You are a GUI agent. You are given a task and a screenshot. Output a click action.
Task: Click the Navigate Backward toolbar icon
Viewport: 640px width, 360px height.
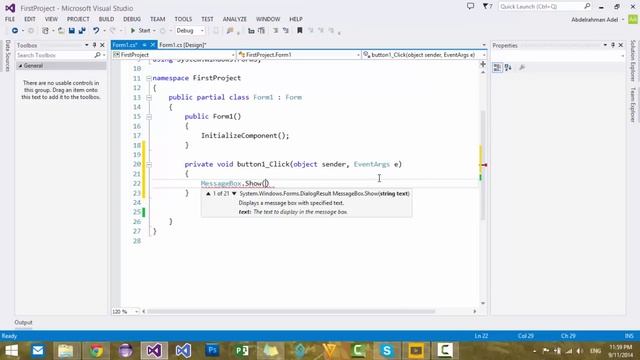point(15,31)
